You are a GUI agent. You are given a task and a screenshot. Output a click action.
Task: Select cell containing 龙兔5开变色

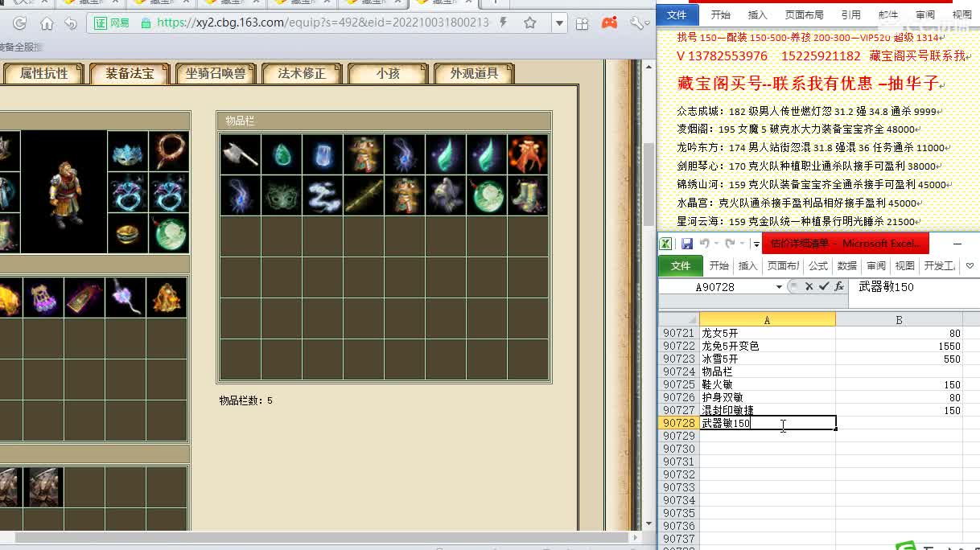768,346
